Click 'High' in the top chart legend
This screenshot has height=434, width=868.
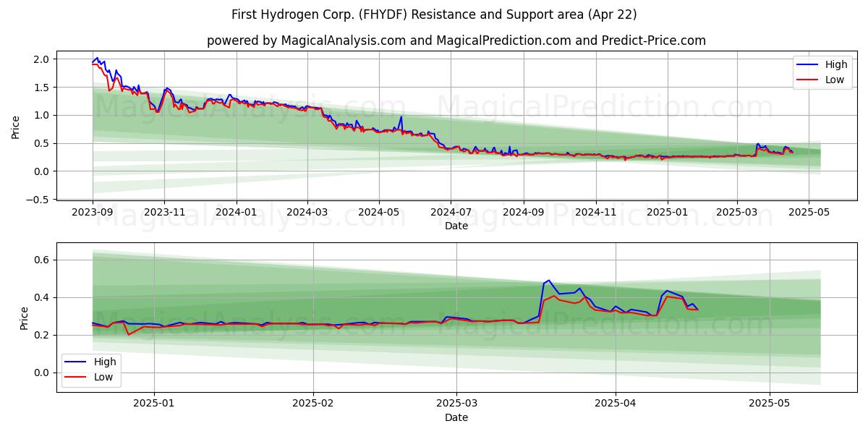(x=836, y=64)
